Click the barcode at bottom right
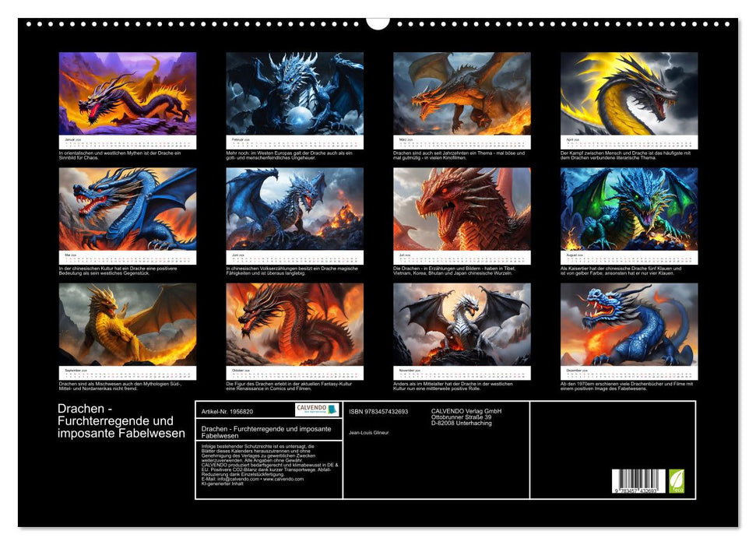The width and height of the screenshot is (756, 545). point(638,481)
